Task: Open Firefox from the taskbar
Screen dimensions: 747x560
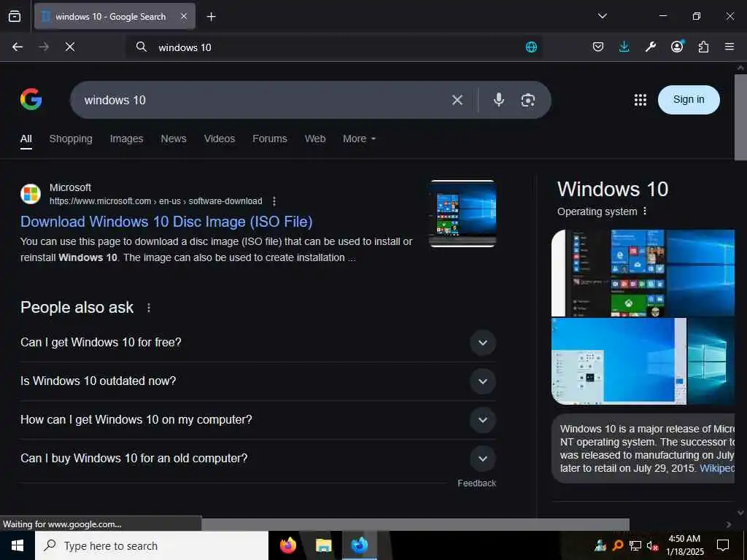Action: click(287, 545)
